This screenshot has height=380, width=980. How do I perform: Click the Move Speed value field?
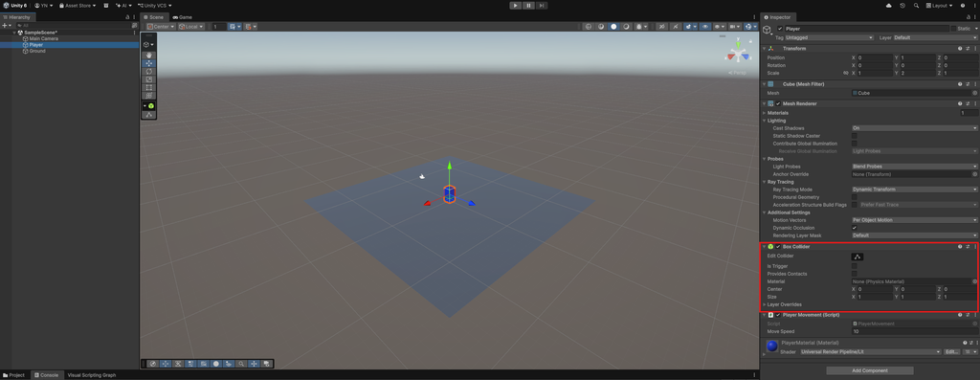[x=914, y=331]
